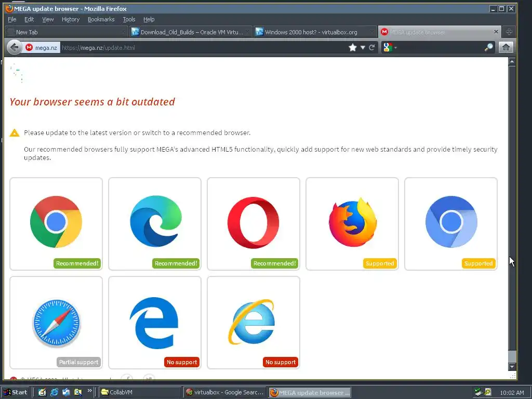Screen dimensions: 532x399
Task: Click the taskbar clock showing 10:02 AM
Action: coord(512,393)
